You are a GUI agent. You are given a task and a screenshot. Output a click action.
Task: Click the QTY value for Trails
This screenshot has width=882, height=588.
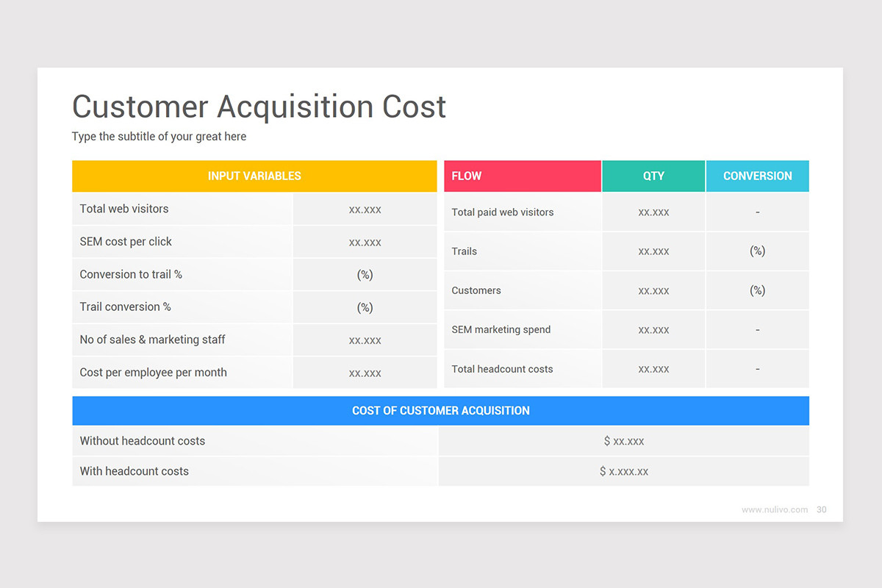[x=653, y=251]
